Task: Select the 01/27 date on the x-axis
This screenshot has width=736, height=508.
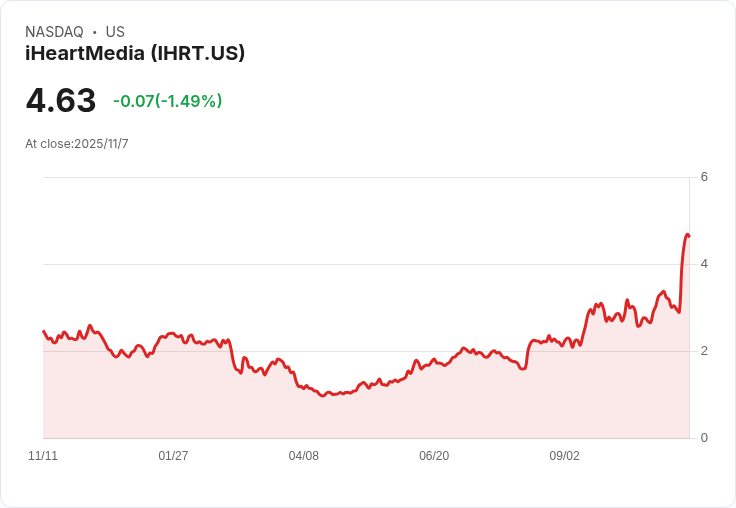Action: (x=173, y=456)
